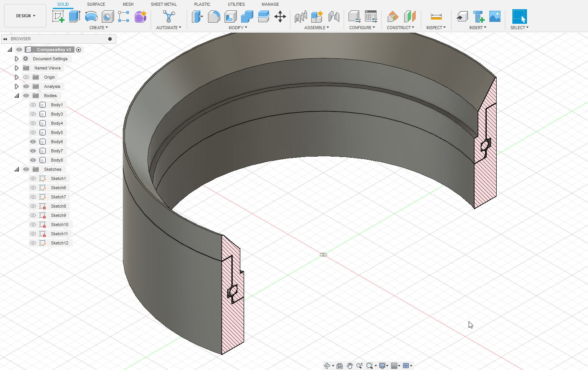588x370 pixels.
Task: Hide Body7 using its eye icon
Action: [33, 151]
